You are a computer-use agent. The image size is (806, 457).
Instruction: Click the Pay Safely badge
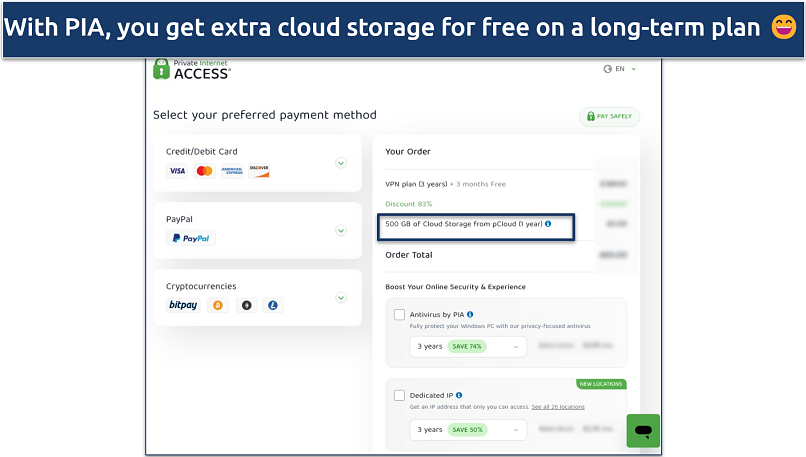click(609, 117)
